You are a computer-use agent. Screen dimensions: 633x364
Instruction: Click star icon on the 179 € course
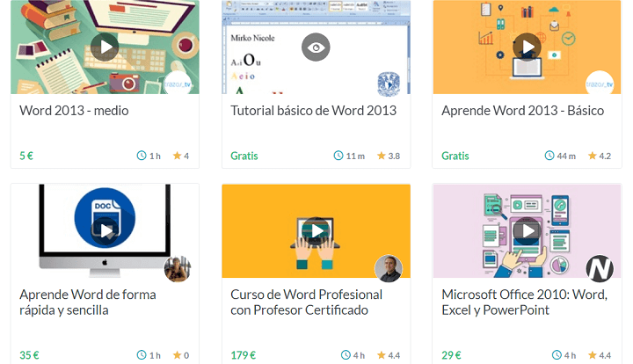pos(381,355)
